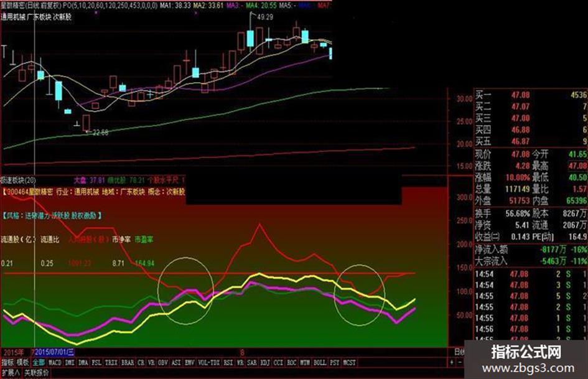The width and height of the screenshot is (588, 379).
Task: Click the BOLL indicator tab
Action: coord(320,362)
